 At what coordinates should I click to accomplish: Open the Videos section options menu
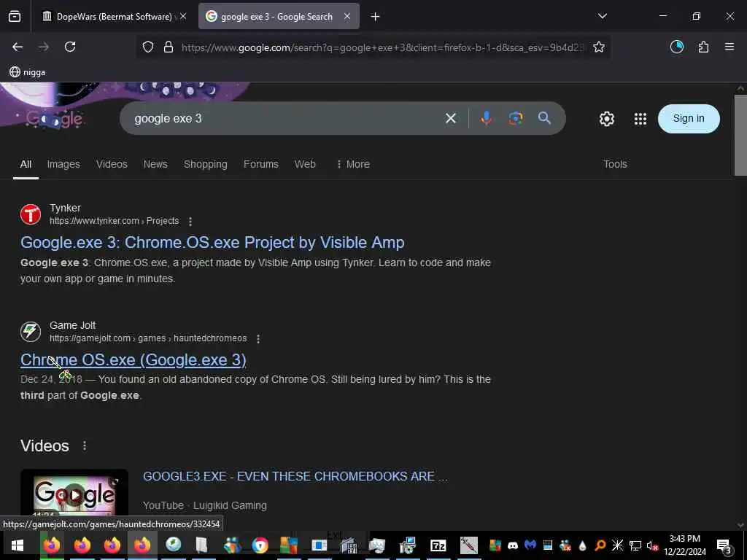(x=85, y=446)
